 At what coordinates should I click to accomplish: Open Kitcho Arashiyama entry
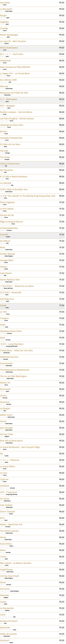tap(9, 48)
